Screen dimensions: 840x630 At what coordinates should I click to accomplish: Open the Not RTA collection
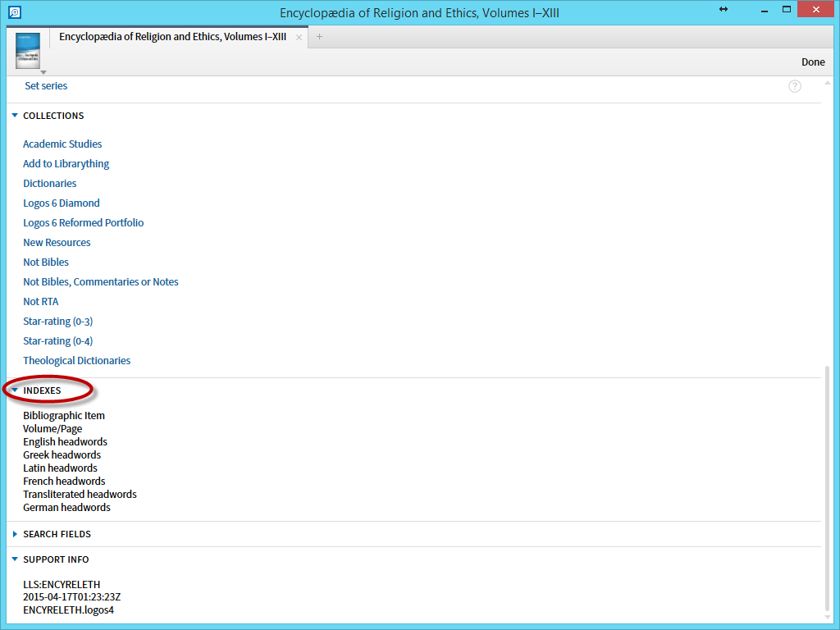point(41,302)
